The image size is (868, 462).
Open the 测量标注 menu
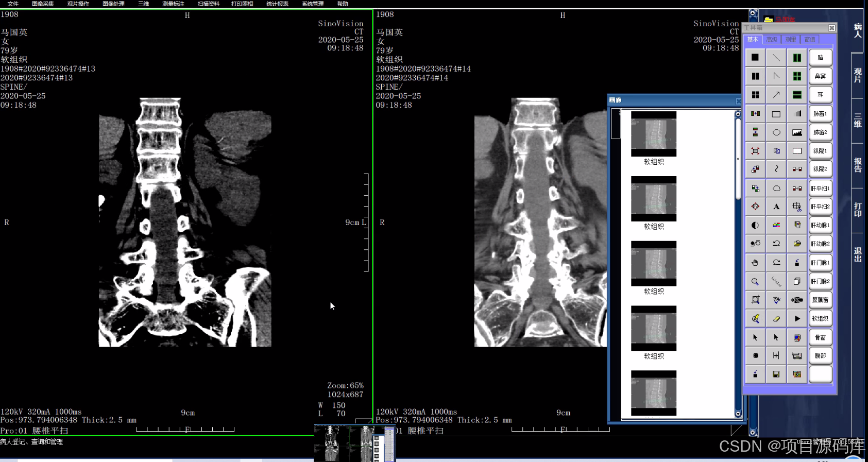[173, 4]
